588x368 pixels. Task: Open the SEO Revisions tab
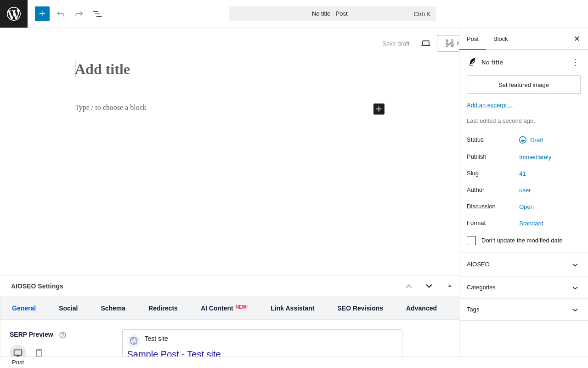[x=360, y=308]
